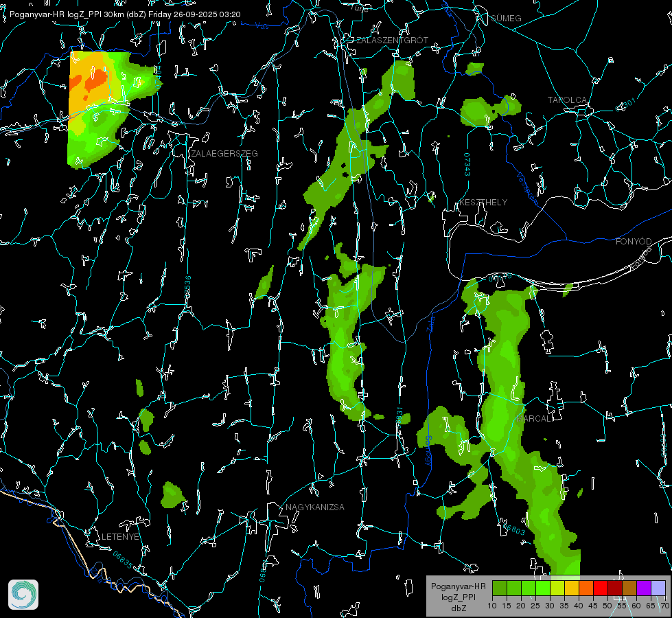Click the TAPOLCA city label
This screenshot has height=618, width=672.
pos(568,100)
